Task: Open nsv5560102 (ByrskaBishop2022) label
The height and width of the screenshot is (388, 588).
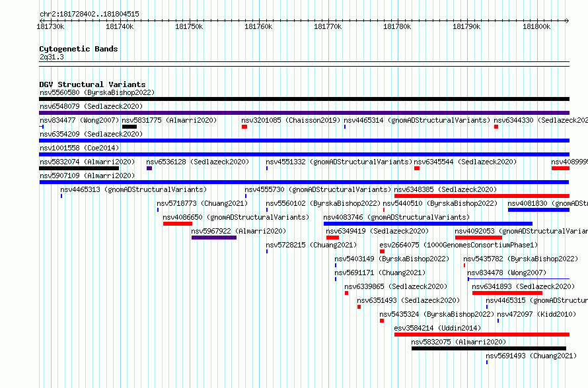Action: (323, 203)
